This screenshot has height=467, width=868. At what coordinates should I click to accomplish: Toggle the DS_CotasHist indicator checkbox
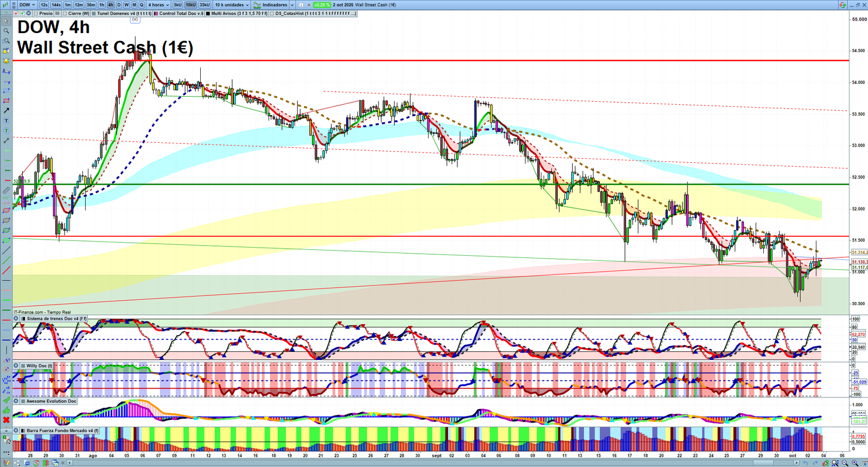[272, 14]
